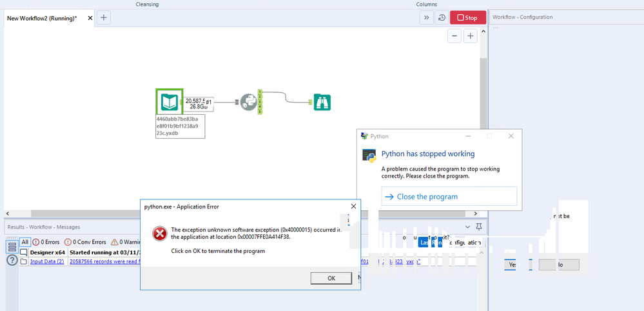Viewport: 644px width, 311px height.
Task: Click the red error icon in Application Error dialog
Action: tap(159, 234)
